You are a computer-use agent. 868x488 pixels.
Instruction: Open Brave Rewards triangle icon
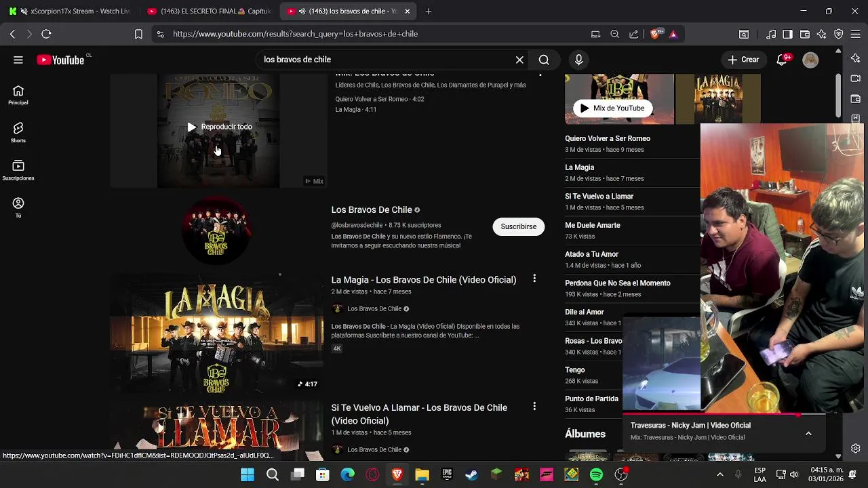(x=673, y=34)
